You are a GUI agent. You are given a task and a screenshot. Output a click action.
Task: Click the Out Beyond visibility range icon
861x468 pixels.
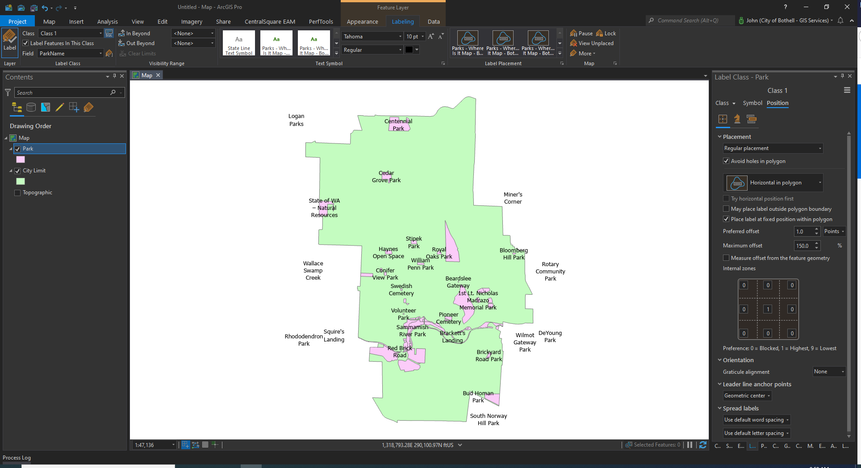pyautogui.click(x=121, y=43)
